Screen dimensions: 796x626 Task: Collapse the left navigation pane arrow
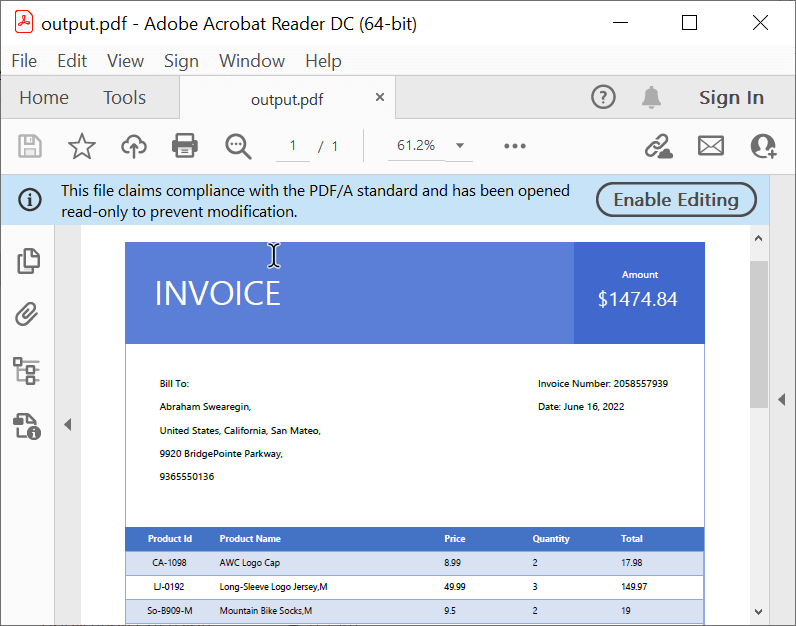point(68,425)
